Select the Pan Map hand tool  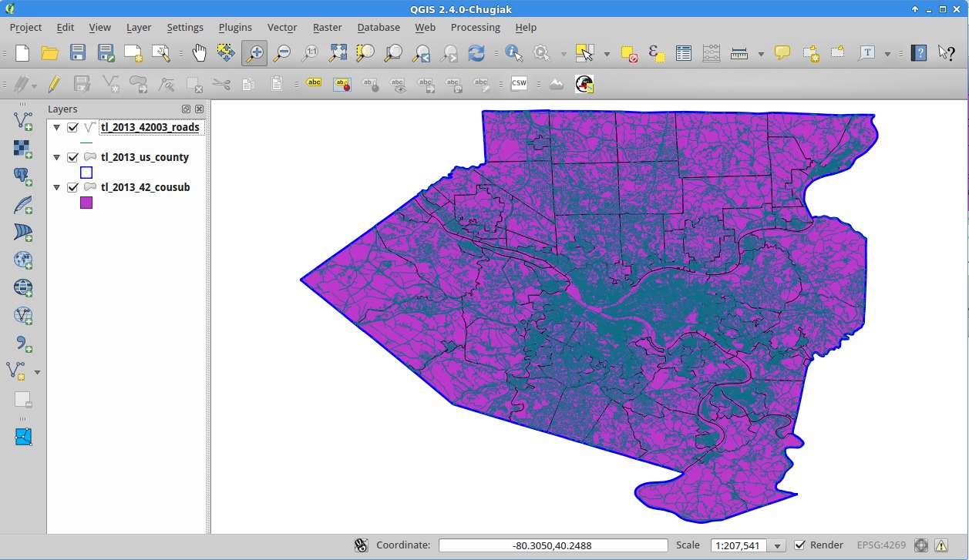[199, 53]
